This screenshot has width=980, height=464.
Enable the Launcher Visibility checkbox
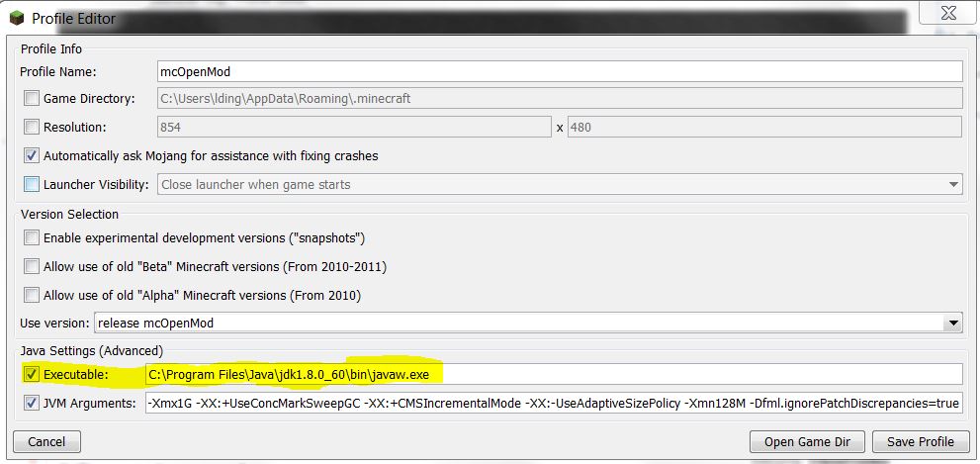pos(32,184)
